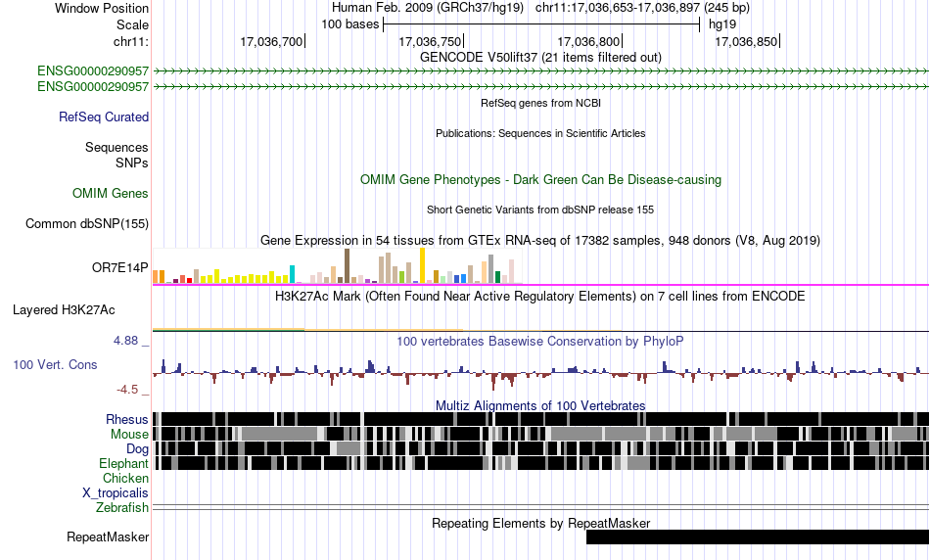The image size is (930, 560).
Task: Click the 4.88 PhyloP upper scale value
Action: [125, 341]
